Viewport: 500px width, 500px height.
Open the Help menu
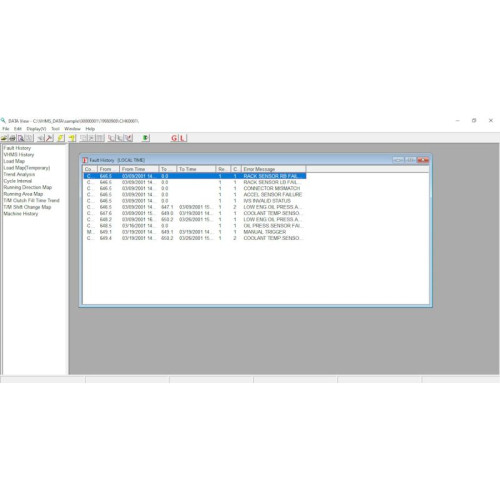pos(90,129)
